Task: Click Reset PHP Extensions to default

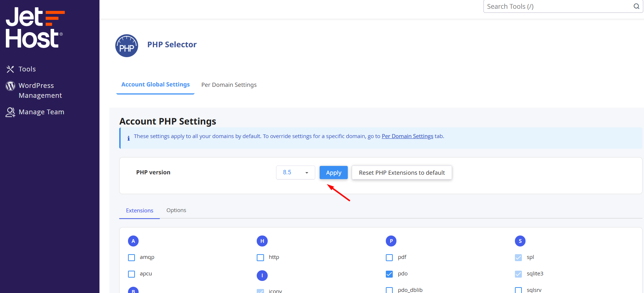Action: [402, 173]
